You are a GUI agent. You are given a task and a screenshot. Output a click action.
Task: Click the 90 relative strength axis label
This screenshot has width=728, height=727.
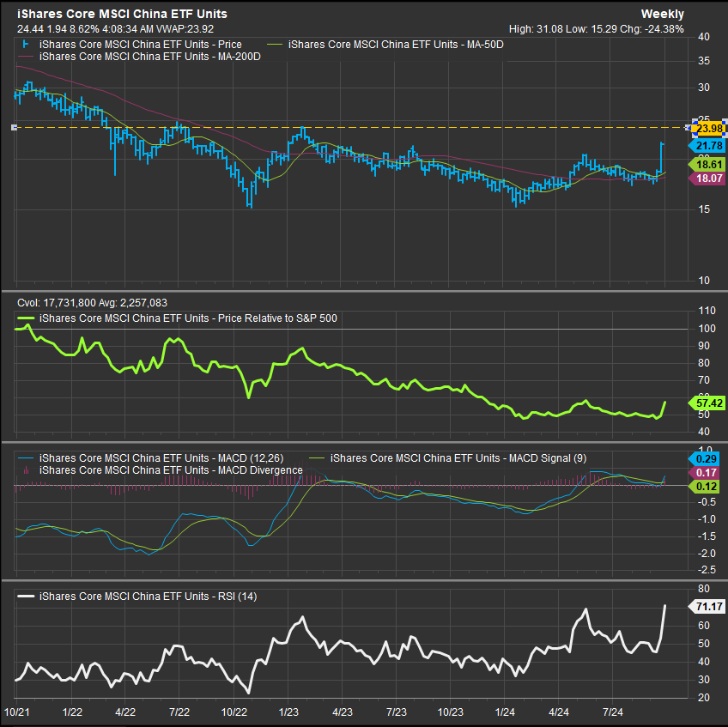[x=704, y=346]
